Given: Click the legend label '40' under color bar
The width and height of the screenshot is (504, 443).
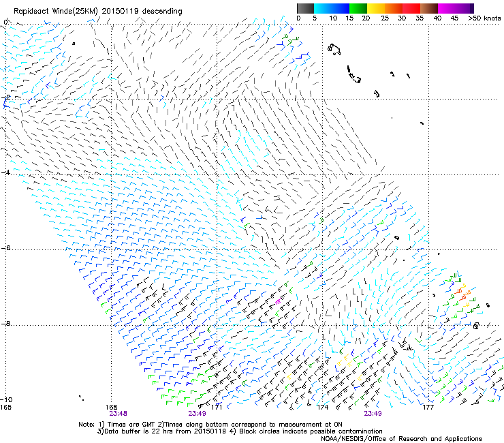Looking at the screenshot, I should [437, 18].
